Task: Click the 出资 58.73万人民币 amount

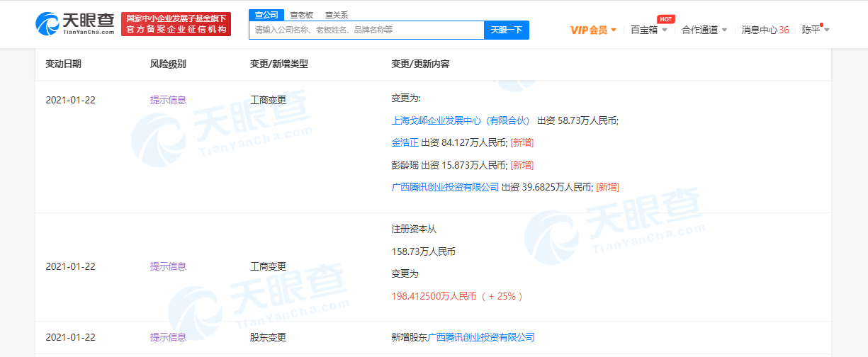Action: 577,120
